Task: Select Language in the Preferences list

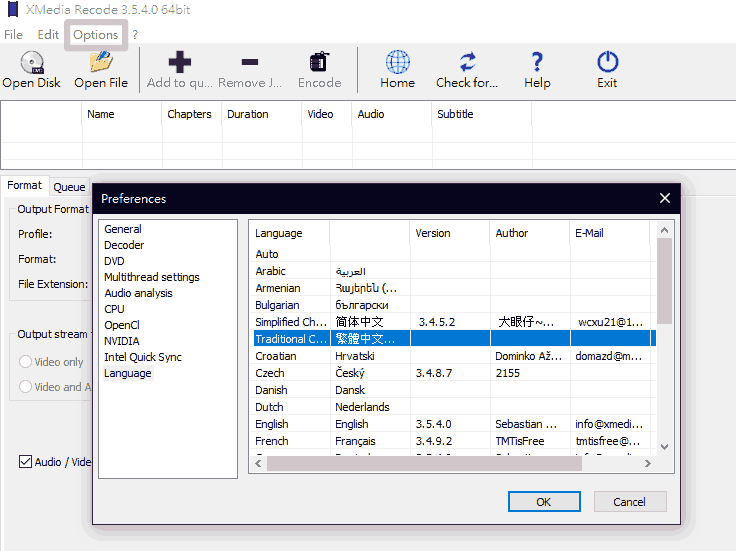Action: point(128,373)
